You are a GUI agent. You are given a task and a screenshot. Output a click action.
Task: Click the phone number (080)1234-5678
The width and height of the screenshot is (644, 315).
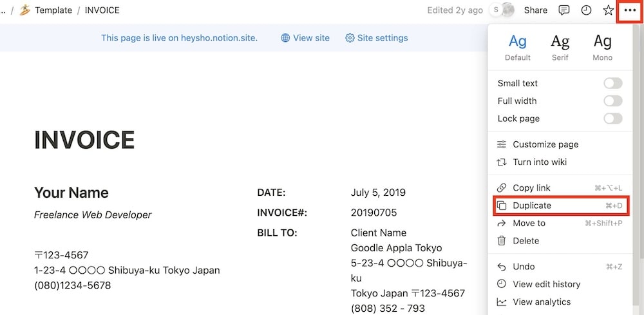point(73,285)
